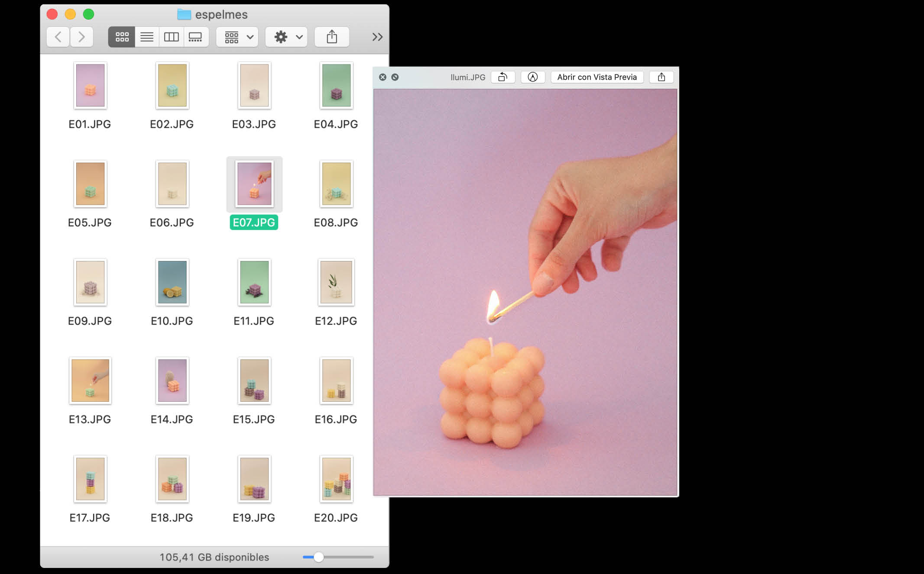Open the gear action menu
This screenshot has width=924, height=574.
pos(287,37)
